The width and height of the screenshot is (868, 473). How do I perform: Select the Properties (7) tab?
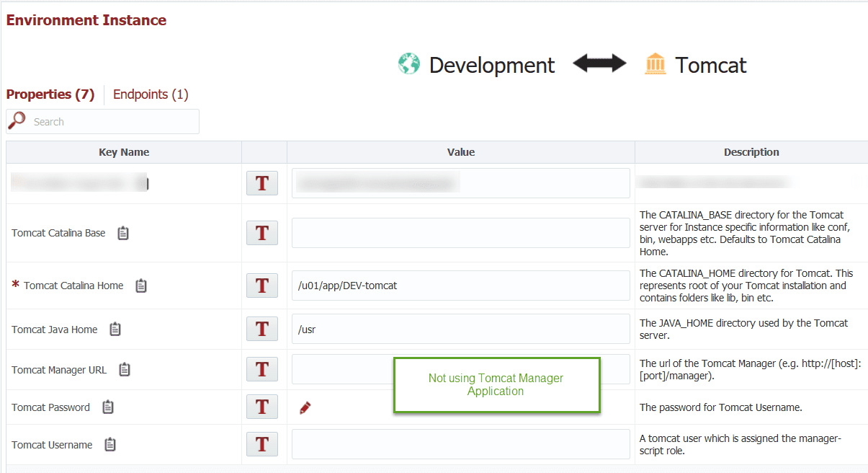[50, 94]
